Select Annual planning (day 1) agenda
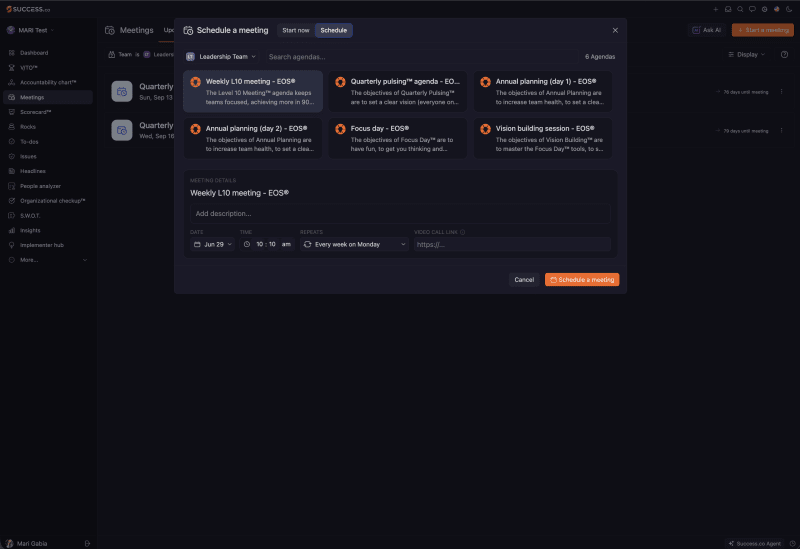This screenshot has height=549, width=800. coord(543,91)
